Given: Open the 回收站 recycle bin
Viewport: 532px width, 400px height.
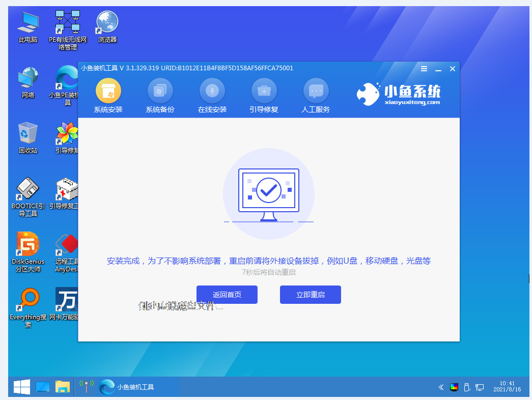Looking at the screenshot, I should click(28, 138).
